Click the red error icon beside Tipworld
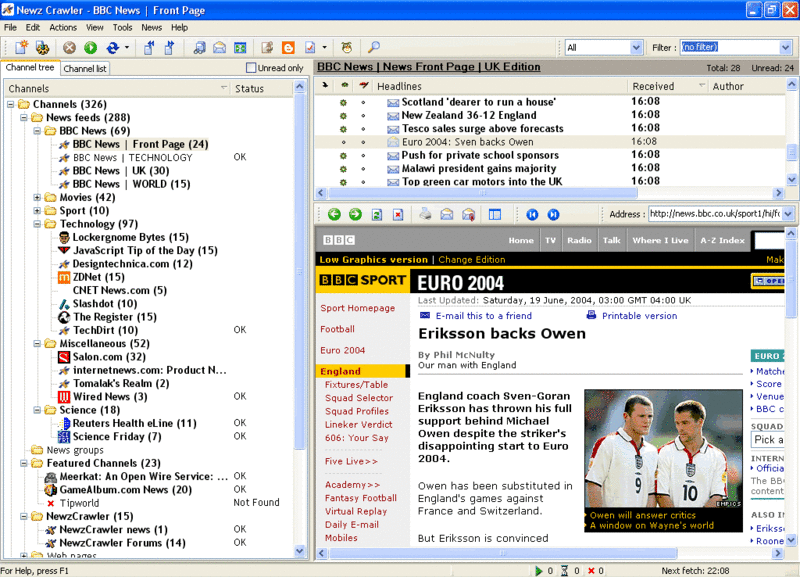 point(51,503)
